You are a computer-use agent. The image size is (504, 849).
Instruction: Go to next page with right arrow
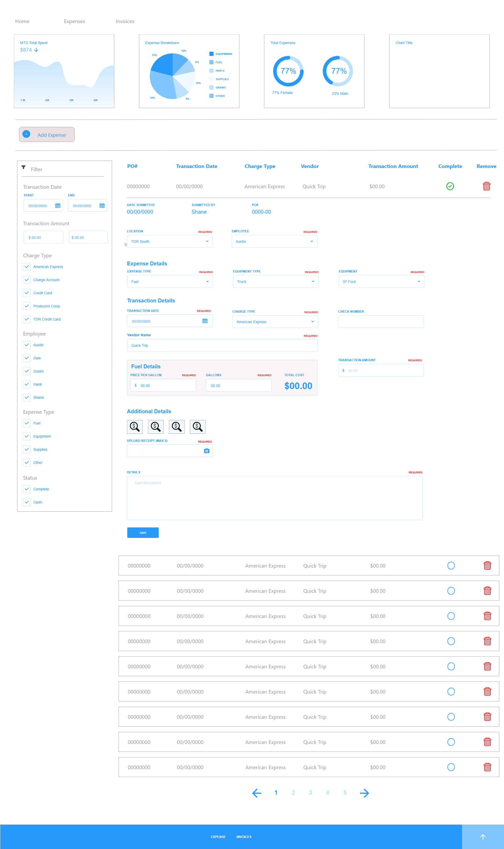click(x=364, y=793)
